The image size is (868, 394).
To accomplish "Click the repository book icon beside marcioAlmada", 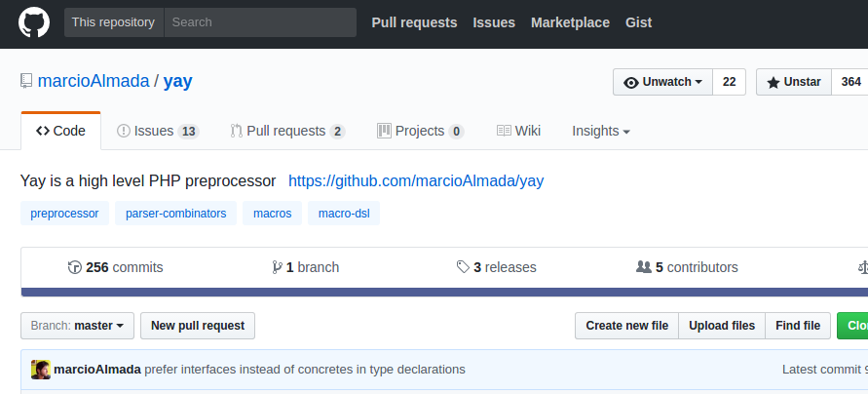I will (26, 81).
